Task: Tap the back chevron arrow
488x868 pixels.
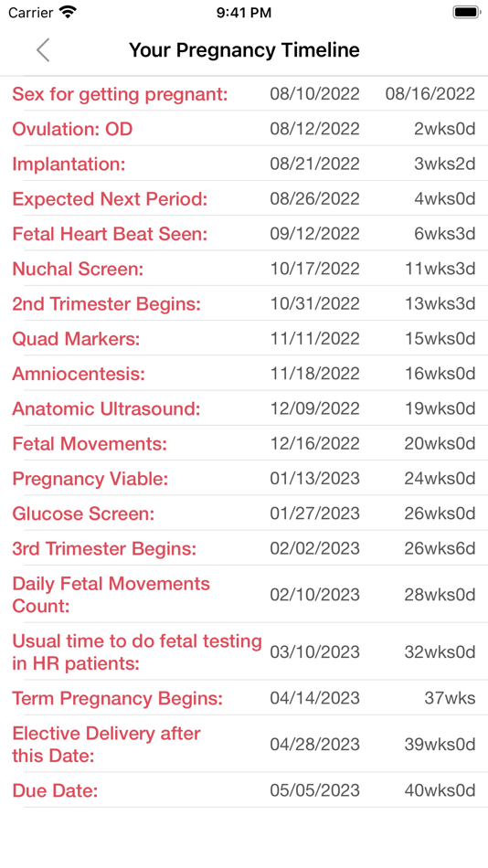Action: click(x=43, y=50)
